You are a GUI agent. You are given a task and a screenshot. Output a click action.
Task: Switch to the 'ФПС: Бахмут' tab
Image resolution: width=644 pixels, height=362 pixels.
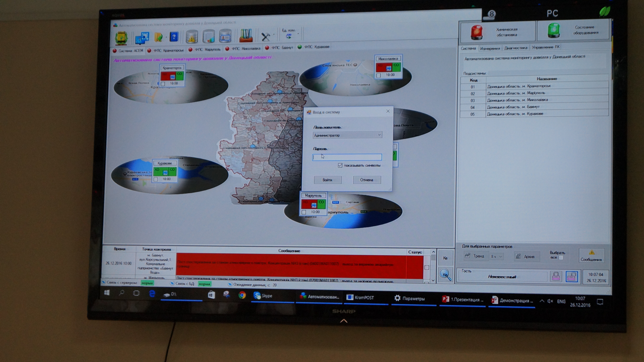[x=279, y=47]
